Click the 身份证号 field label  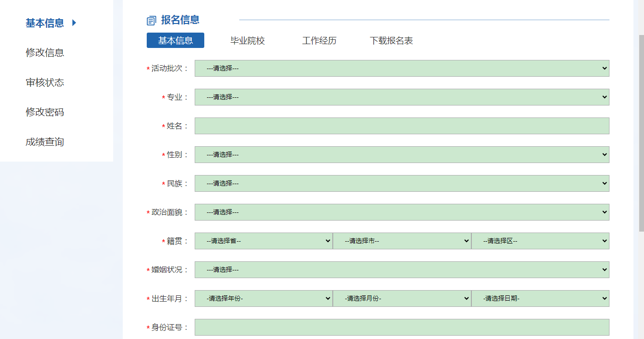pyautogui.click(x=167, y=327)
